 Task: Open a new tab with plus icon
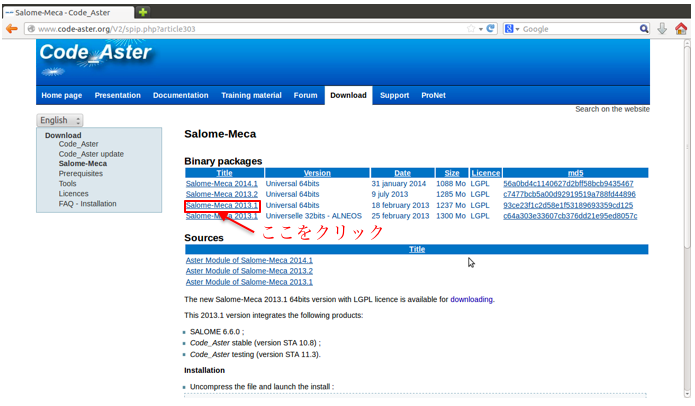[x=143, y=12]
